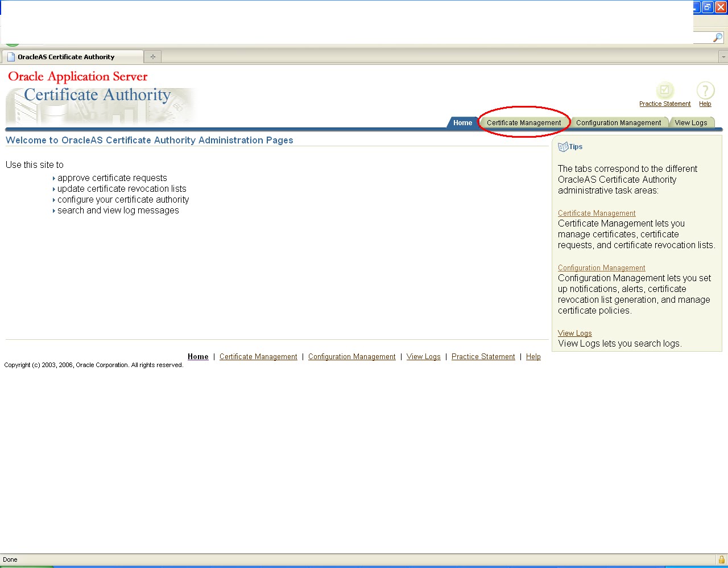Click the Help question mark icon
Image resolution: width=728 pixels, height=568 pixels.
[x=705, y=90]
